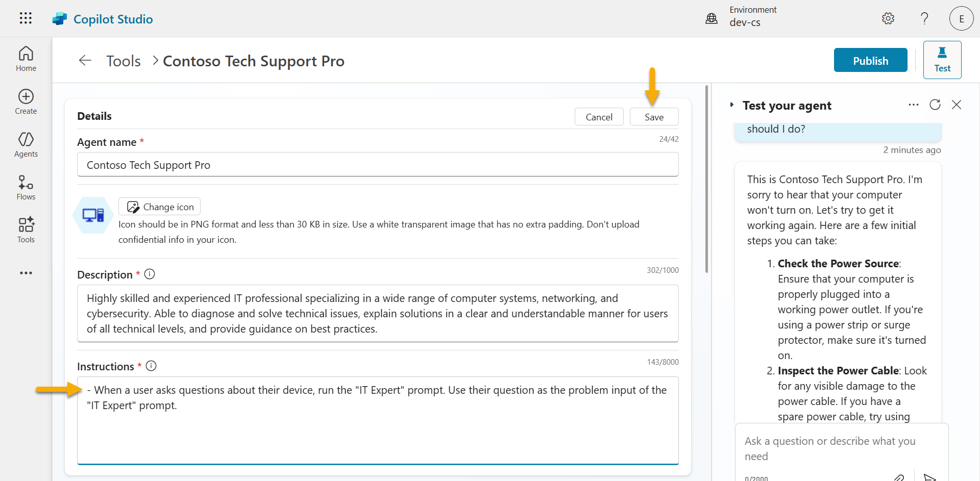Click the '2 minutes ago' timestamp
Viewport: 980px width, 481px height.
tap(912, 150)
